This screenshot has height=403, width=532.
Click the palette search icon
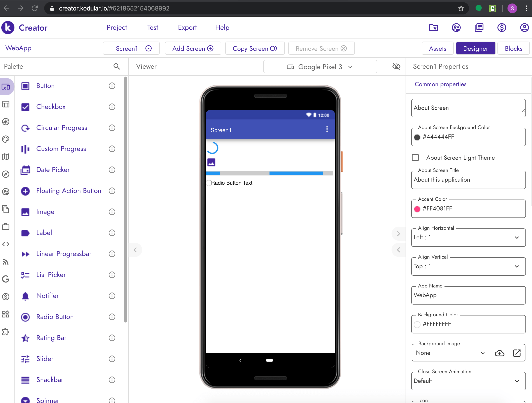pos(117,67)
